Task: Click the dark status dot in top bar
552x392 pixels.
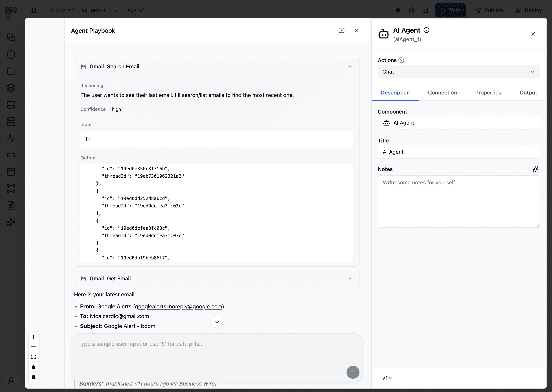Action: coord(398,10)
